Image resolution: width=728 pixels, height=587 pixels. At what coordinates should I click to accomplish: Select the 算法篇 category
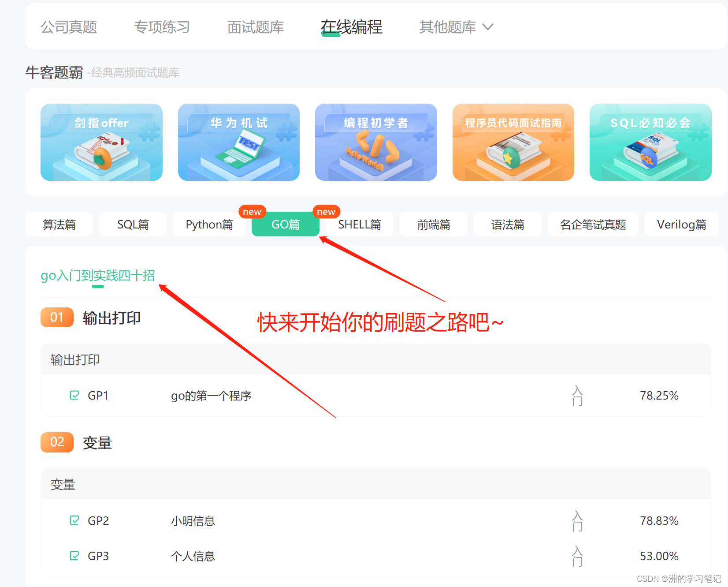click(x=59, y=224)
